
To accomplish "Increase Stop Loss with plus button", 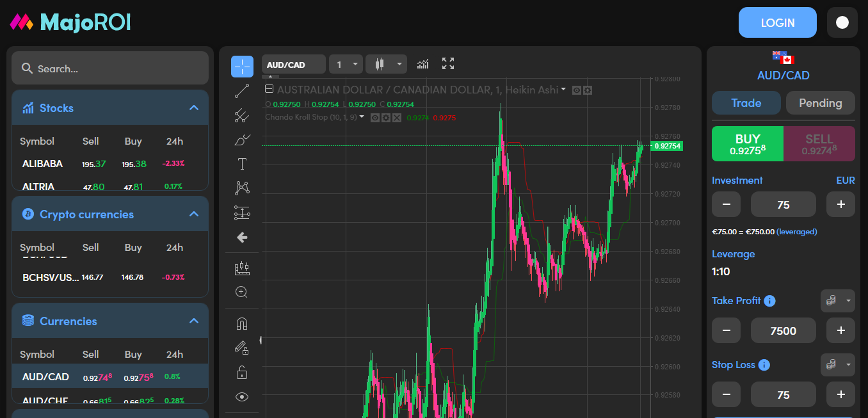I will coord(840,394).
